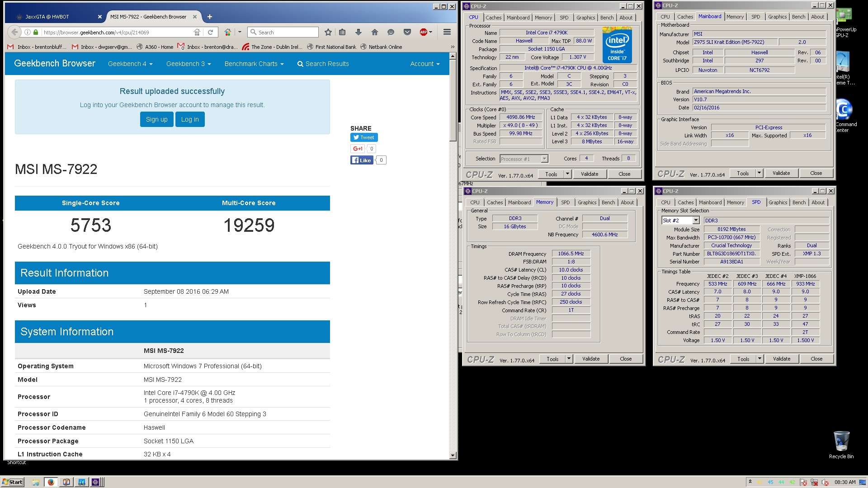Image resolution: width=868 pixels, height=488 pixels.
Task: Open the Firefox hamburger menu
Action: coord(447,33)
